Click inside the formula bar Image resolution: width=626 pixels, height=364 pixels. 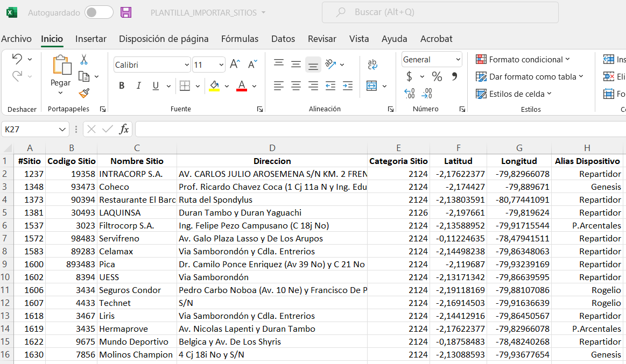tap(381, 129)
